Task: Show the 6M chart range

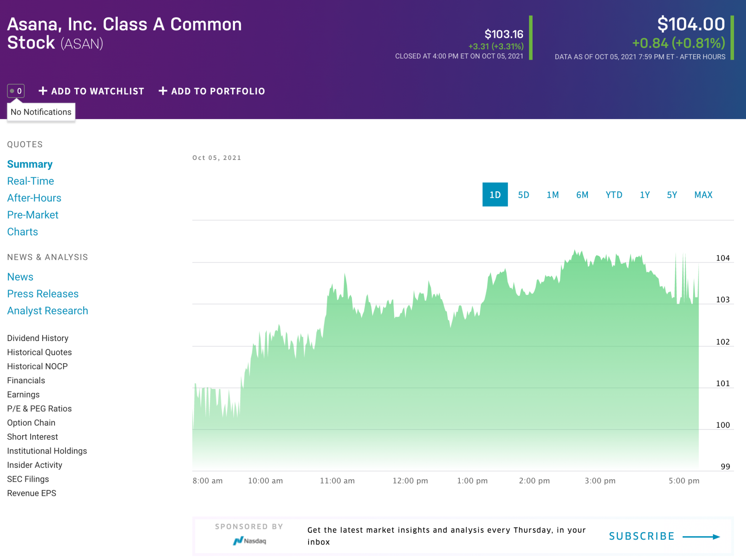Action: pos(582,195)
